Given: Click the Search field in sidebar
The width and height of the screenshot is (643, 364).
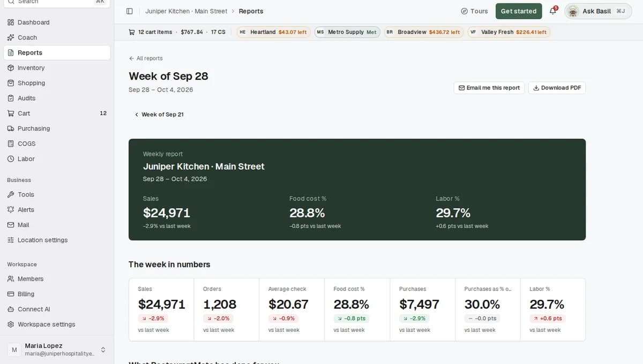Looking at the screenshot, I should (57, 3).
